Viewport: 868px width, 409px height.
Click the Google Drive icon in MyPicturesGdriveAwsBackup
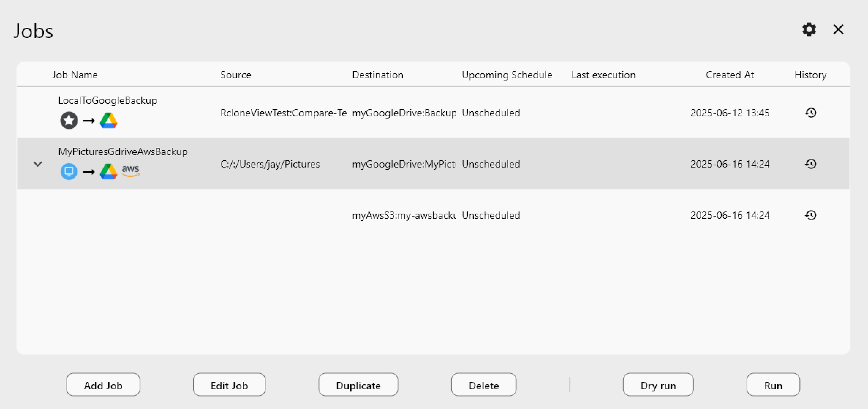108,171
